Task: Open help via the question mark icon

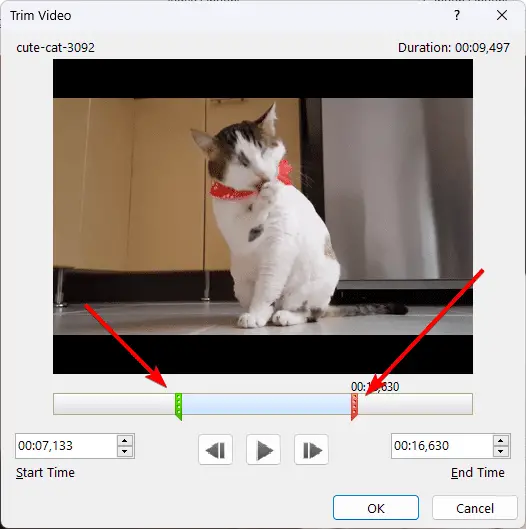Action: click(x=457, y=15)
